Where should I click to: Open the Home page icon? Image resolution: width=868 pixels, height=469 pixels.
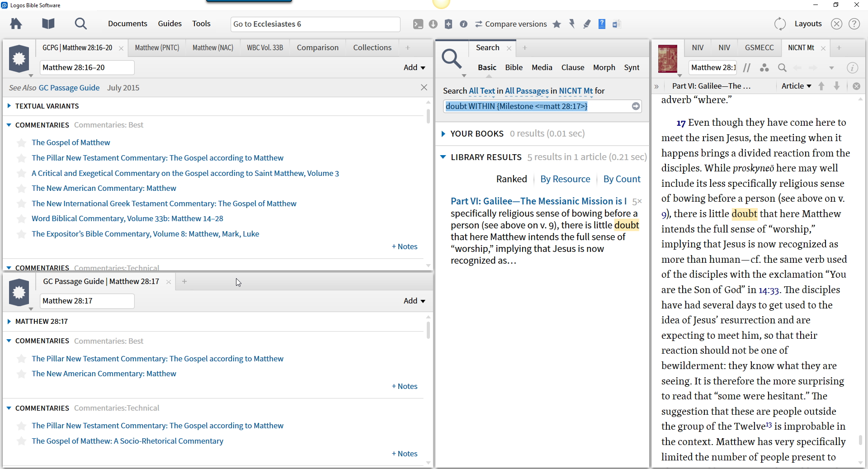[x=16, y=24]
